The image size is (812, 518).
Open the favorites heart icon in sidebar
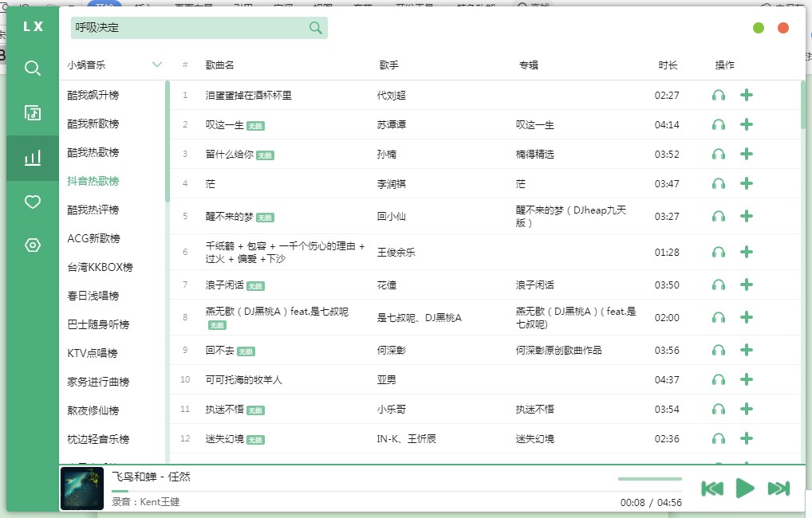[x=33, y=202]
